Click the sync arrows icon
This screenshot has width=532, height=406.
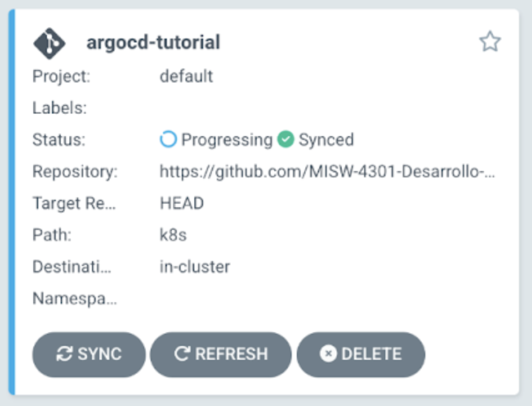[64, 354]
